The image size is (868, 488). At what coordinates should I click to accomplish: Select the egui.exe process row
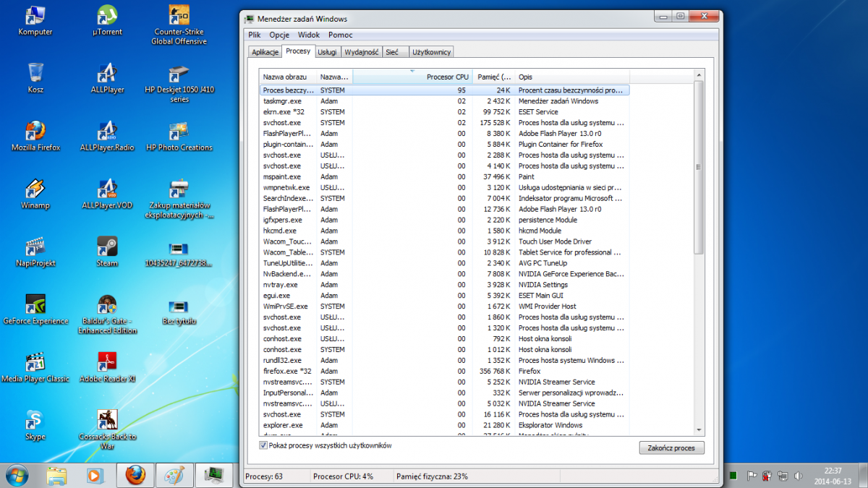point(444,296)
